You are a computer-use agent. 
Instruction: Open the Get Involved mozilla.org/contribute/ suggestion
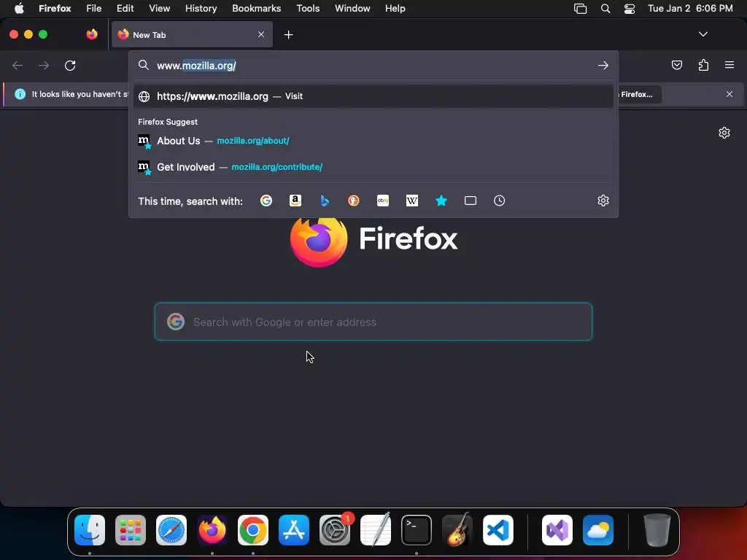[373, 167]
